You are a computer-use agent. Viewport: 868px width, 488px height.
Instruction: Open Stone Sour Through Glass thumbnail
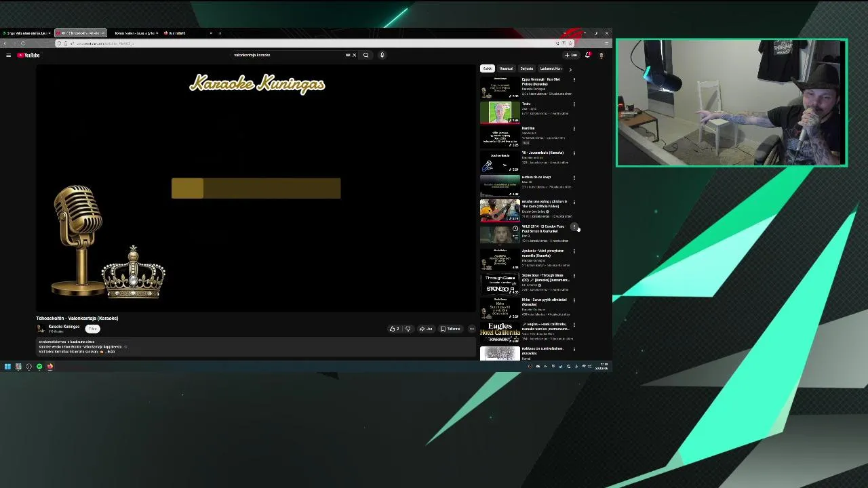(x=500, y=284)
